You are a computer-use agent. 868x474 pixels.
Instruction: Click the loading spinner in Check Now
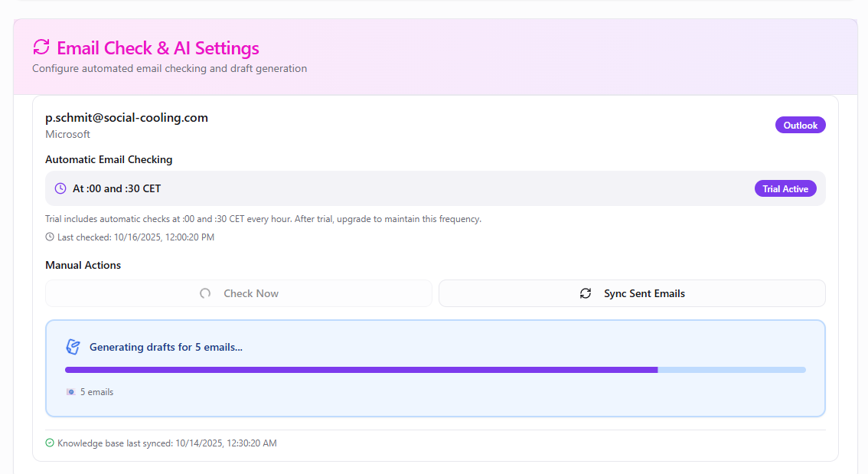[x=205, y=293]
